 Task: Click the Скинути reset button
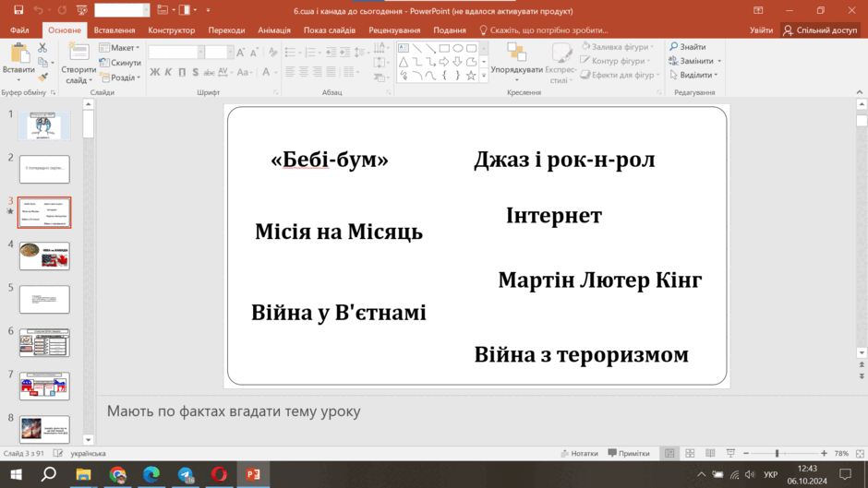120,63
